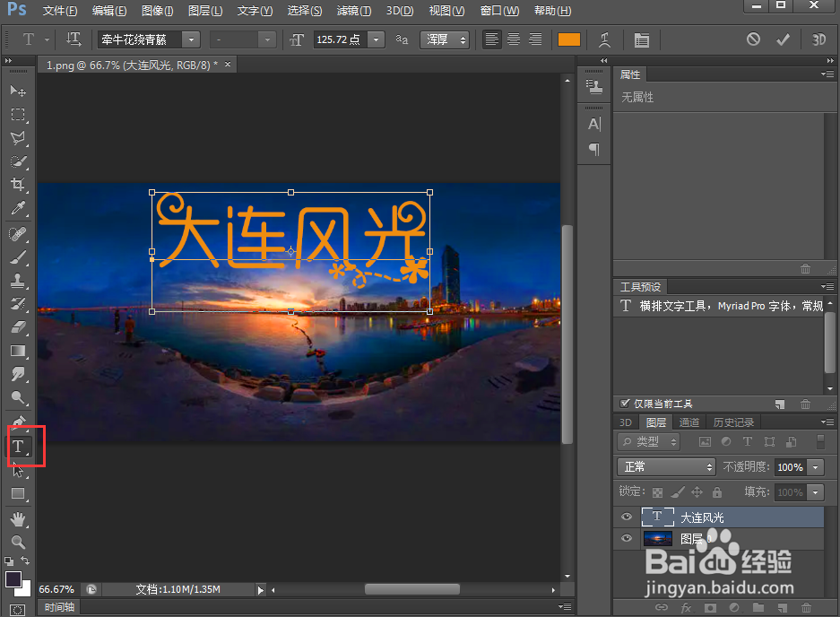The height and width of the screenshot is (617, 840).
Task: Toggle text orientation in options bar
Action: coord(74,39)
